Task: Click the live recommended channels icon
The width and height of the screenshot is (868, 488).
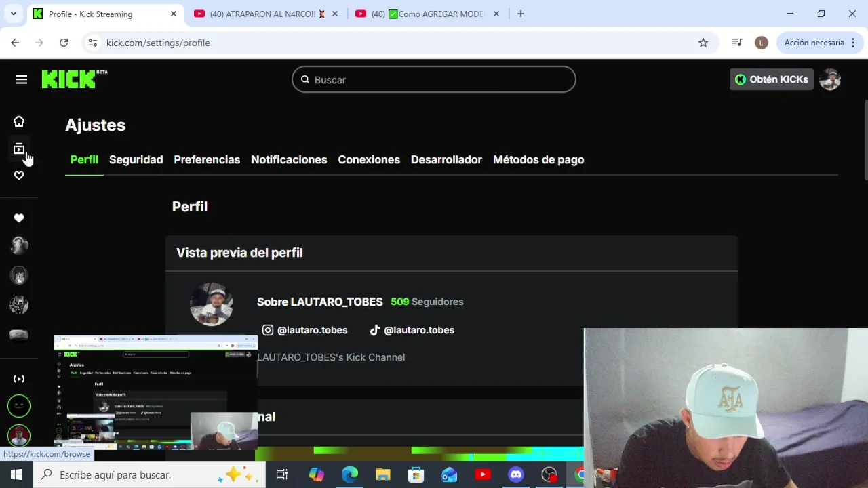Action: [19, 379]
